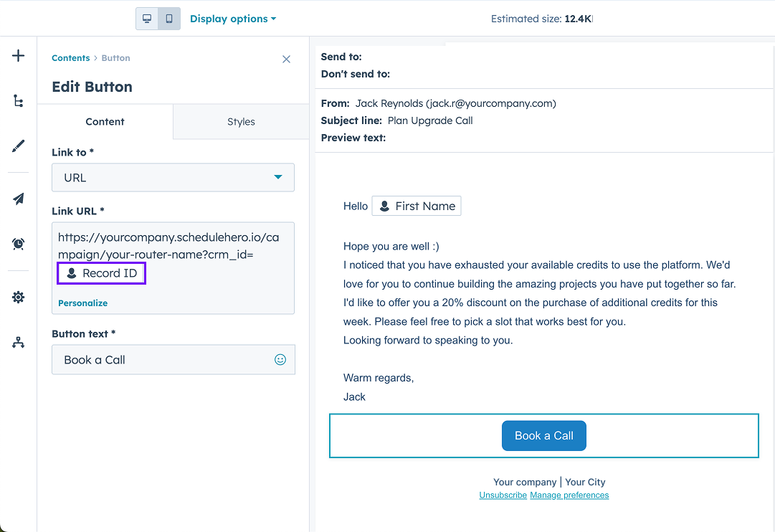The width and height of the screenshot is (775, 532).
Task: Click the A/B split icon in sidebar
Action: (x=18, y=342)
